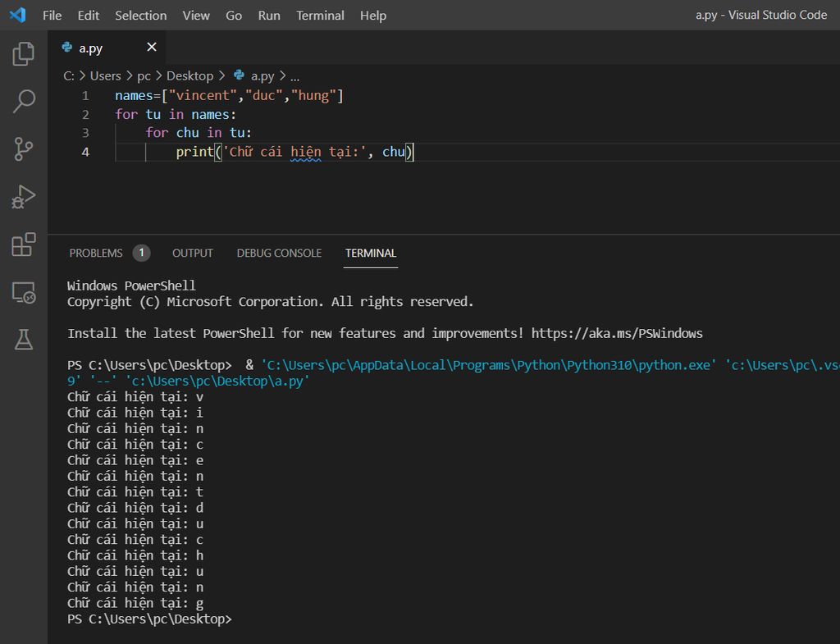Open the File menu
This screenshot has width=840, height=644.
pos(52,16)
